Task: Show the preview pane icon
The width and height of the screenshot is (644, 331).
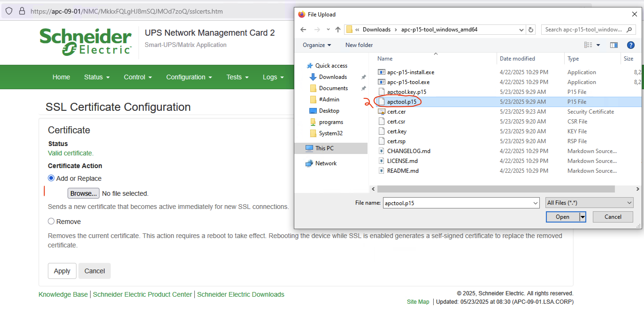Action: tap(613, 45)
